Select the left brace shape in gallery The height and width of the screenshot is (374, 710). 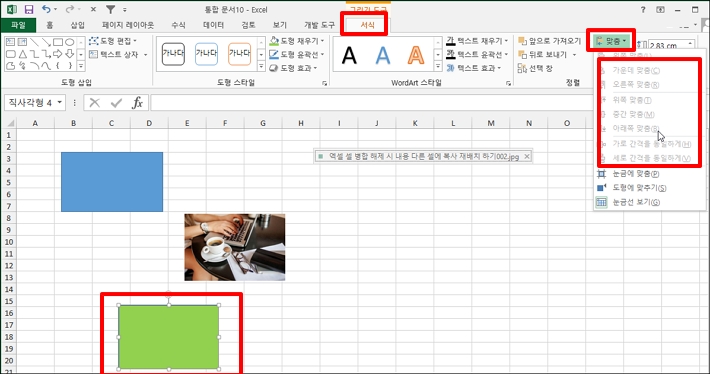point(58,66)
